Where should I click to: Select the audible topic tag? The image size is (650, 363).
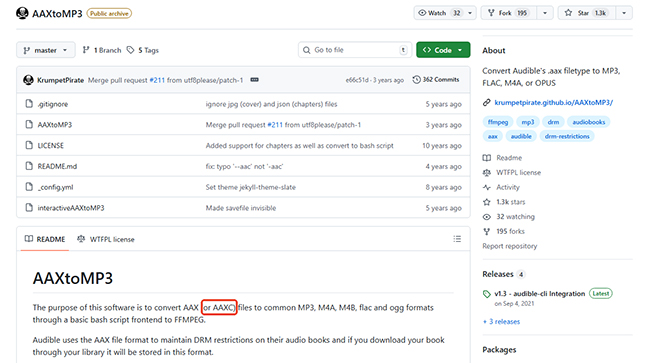(521, 136)
